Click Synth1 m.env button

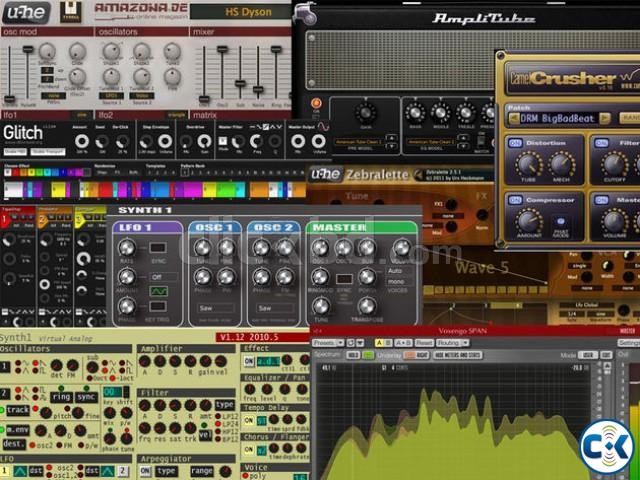18,430
